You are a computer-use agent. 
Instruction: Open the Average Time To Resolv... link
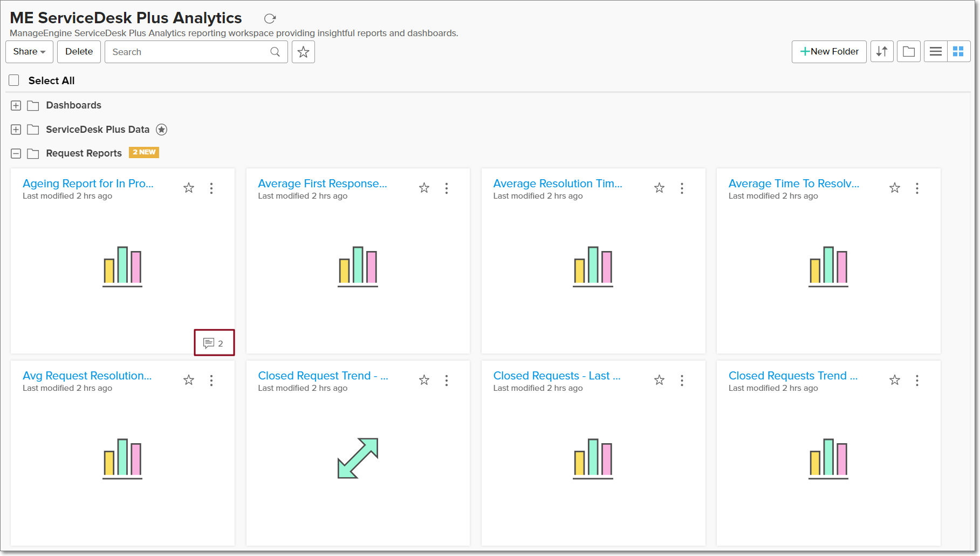coord(794,184)
